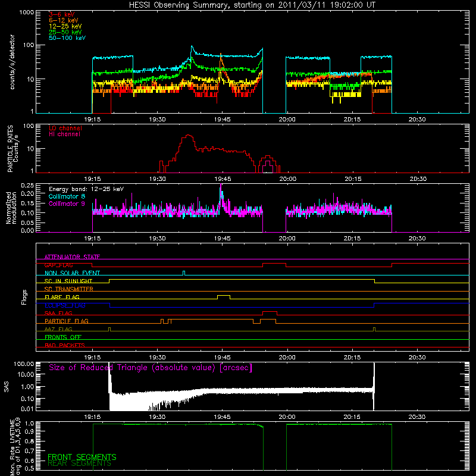Select the orange '6-12 keV' legend entry

tap(63, 20)
